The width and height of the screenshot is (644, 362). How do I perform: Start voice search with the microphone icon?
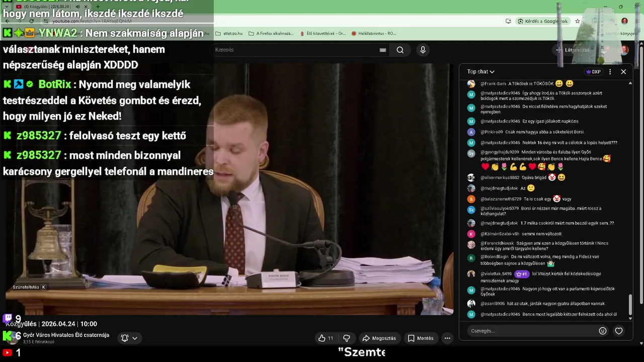[x=423, y=50]
